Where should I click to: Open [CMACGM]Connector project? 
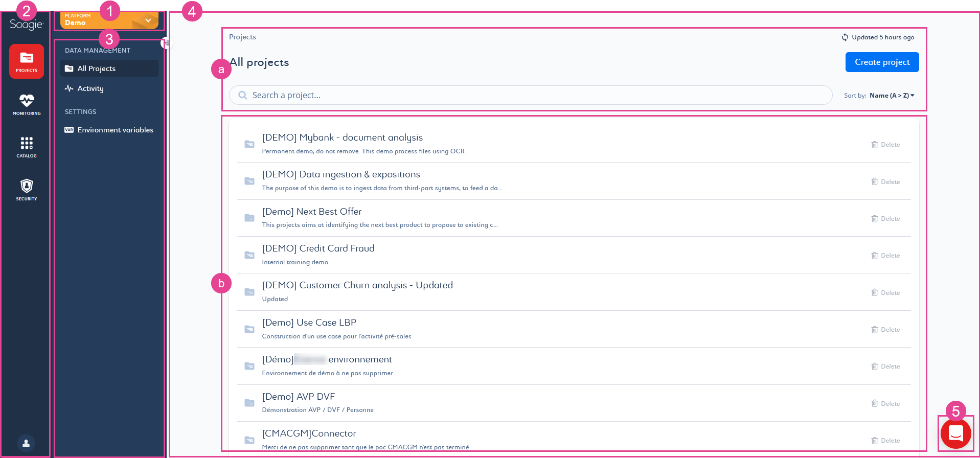309,433
